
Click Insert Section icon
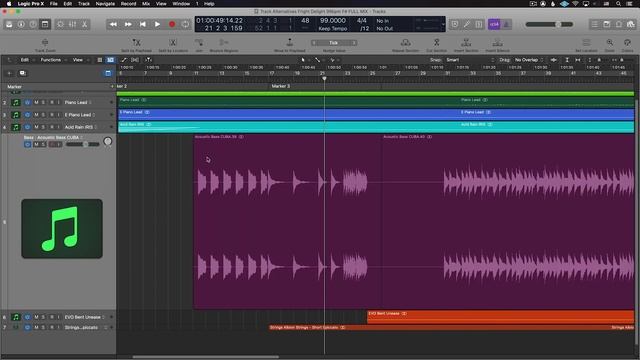pyautogui.click(x=466, y=42)
